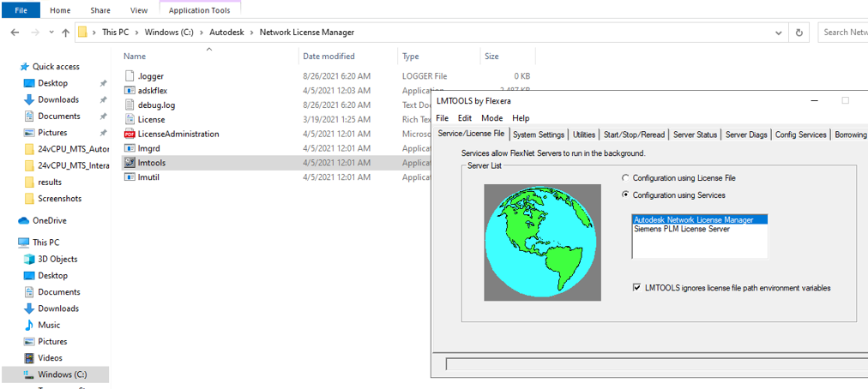Open the Mode menu in LMTOOLS
Viewport: 868px width, 389px height.
(491, 118)
